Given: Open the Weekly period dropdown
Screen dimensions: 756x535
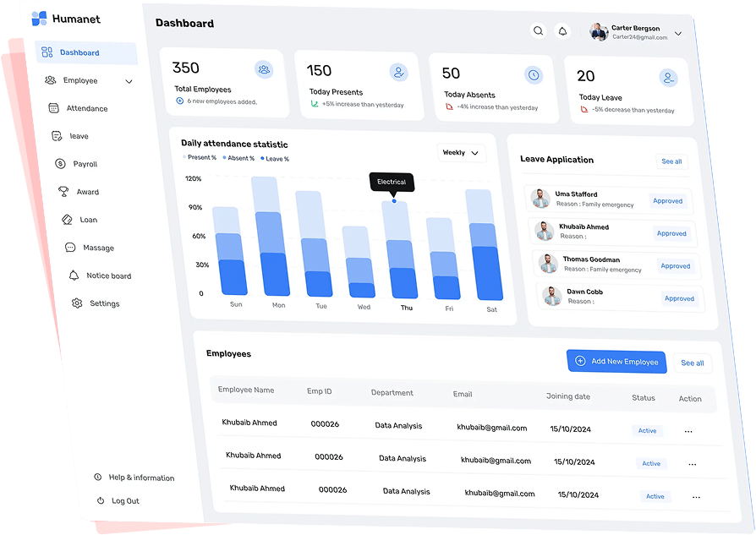Looking at the screenshot, I should pos(462,153).
